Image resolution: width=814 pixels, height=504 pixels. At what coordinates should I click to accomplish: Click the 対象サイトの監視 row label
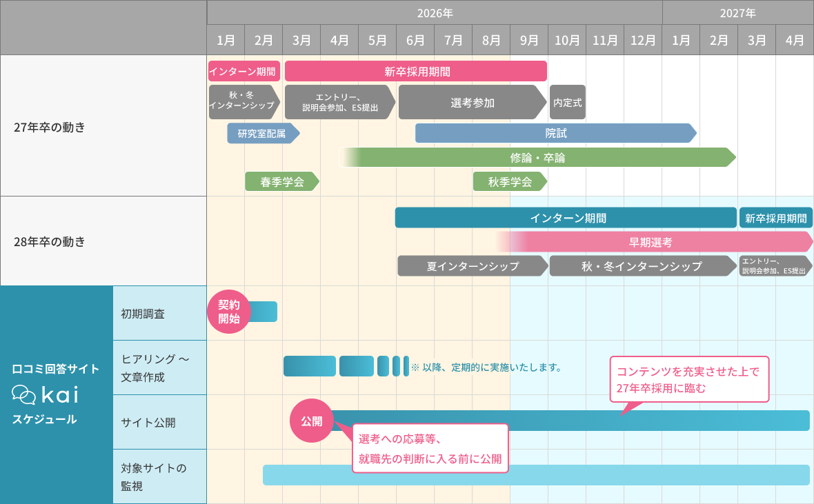[x=154, y=476]
